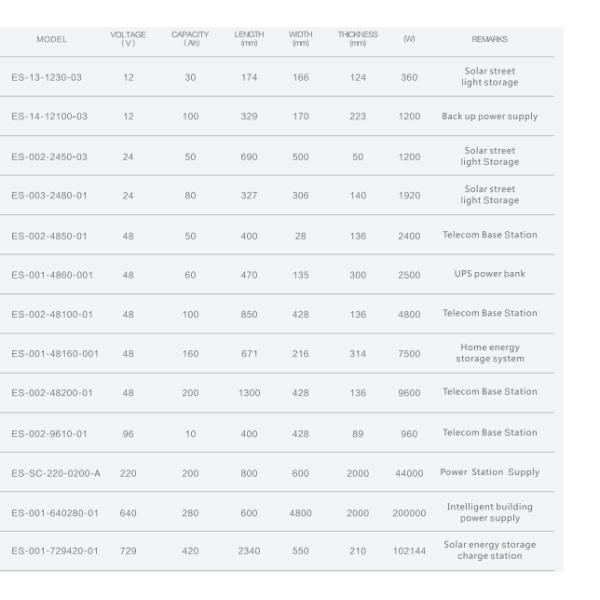Click the "Back up power supply" remark
Screen dimensions: 600x600
490,117
